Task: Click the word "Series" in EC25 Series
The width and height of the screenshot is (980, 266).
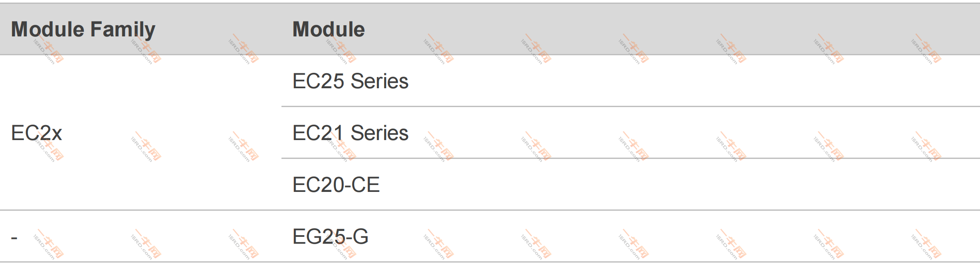Action: pyautogui.click(x=379, y=81)
